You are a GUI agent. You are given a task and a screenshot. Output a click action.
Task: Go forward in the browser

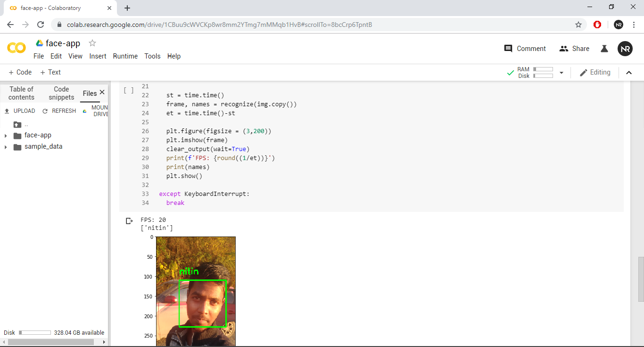[x=25, y=25]
